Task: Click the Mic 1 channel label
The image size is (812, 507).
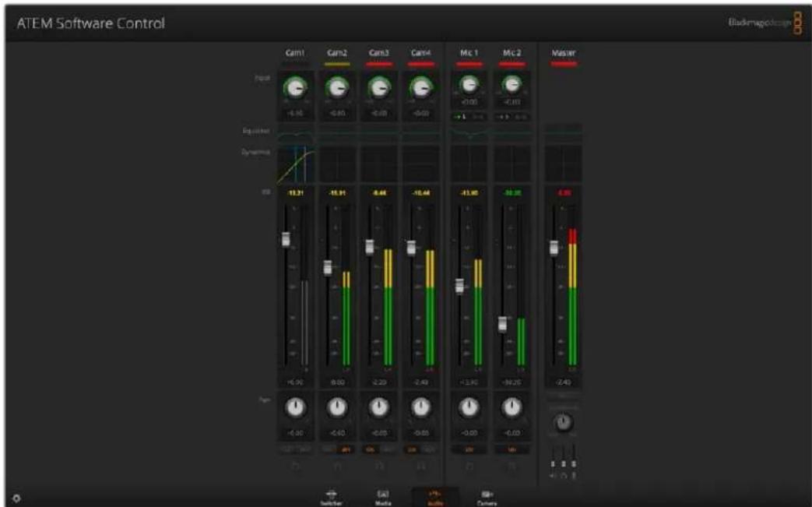Action: (x=469, y=53)
